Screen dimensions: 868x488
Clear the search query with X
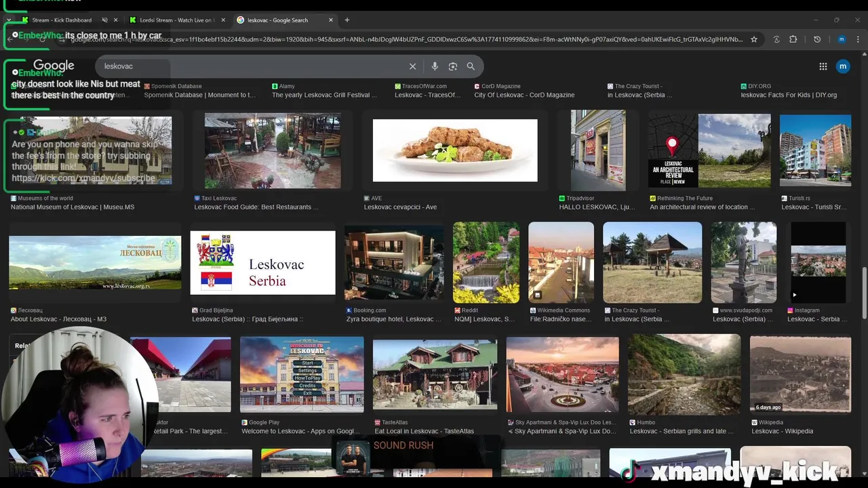pyautogui.click(x=412, y=66)
